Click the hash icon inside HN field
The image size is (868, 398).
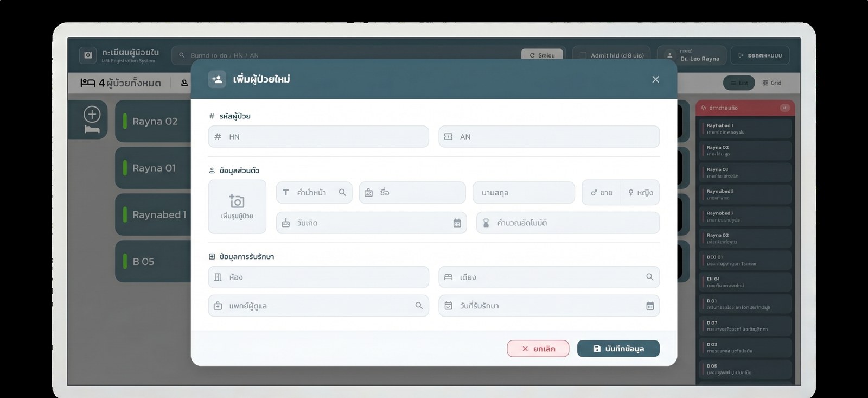point(218,137)
